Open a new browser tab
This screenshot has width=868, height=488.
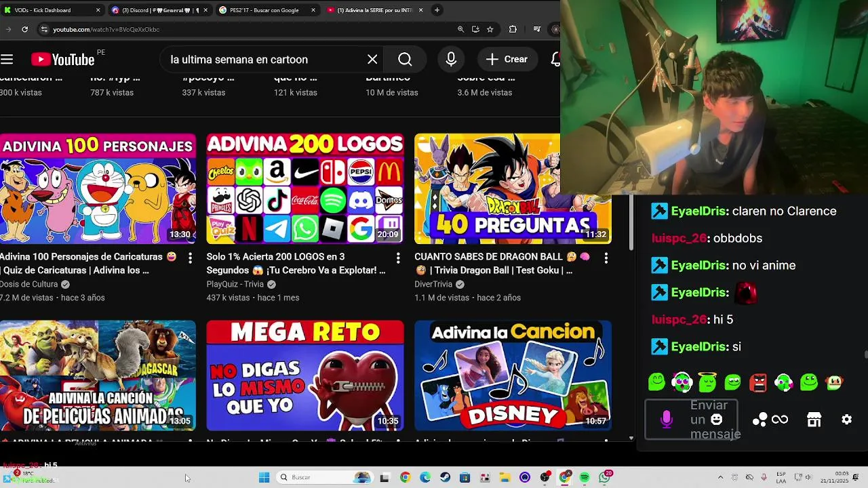click(437, 10)
